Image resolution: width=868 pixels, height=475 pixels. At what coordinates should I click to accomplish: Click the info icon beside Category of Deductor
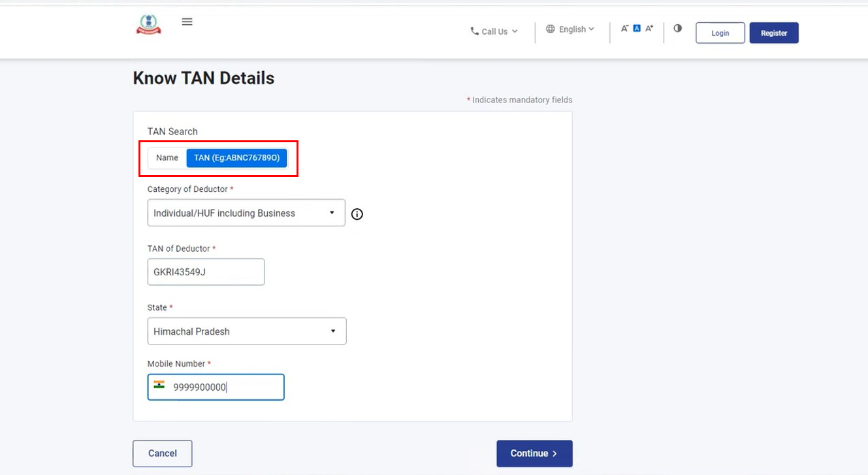[357, 214]
